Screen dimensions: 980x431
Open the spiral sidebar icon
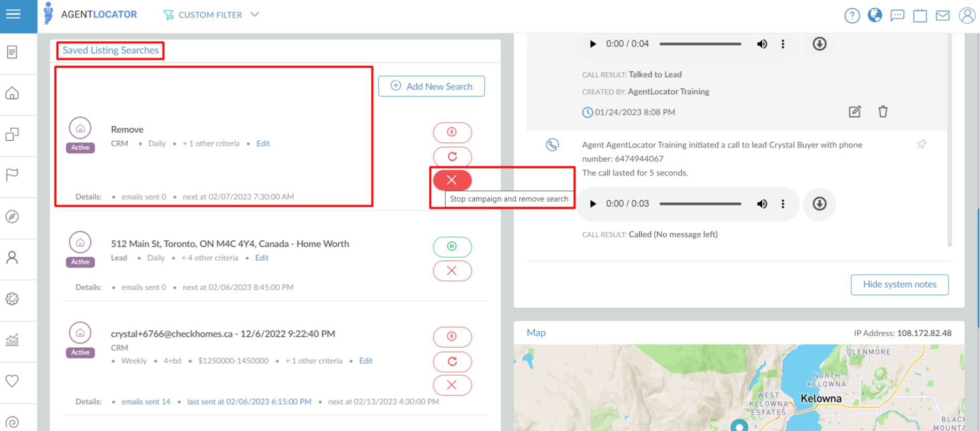[12, 422]
